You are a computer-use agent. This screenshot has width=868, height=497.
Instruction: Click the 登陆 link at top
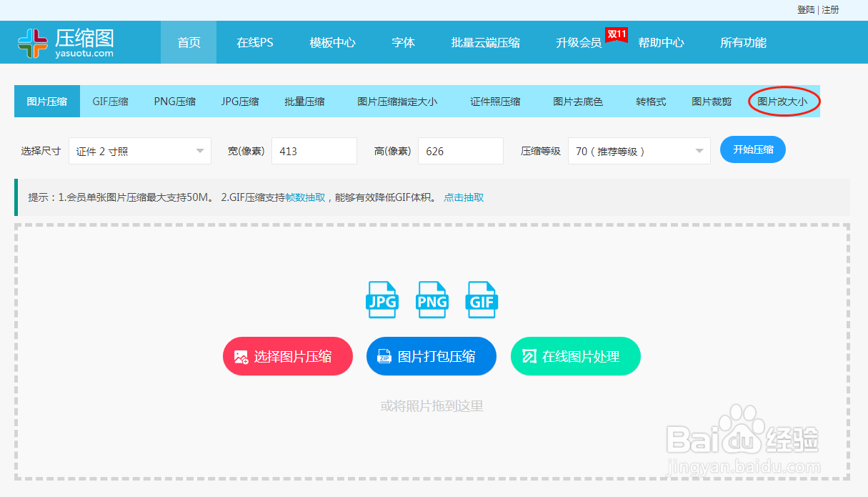click(806, 10)
